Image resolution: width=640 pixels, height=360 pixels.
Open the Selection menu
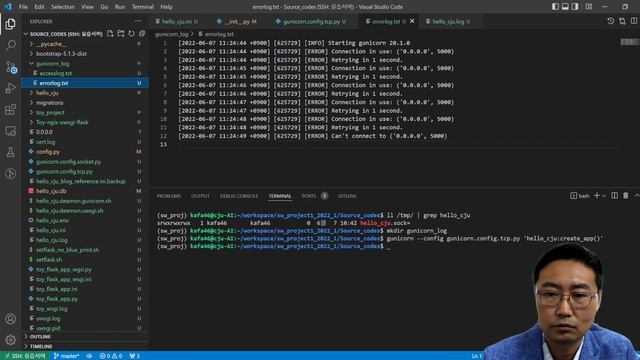tap(63, 7)
